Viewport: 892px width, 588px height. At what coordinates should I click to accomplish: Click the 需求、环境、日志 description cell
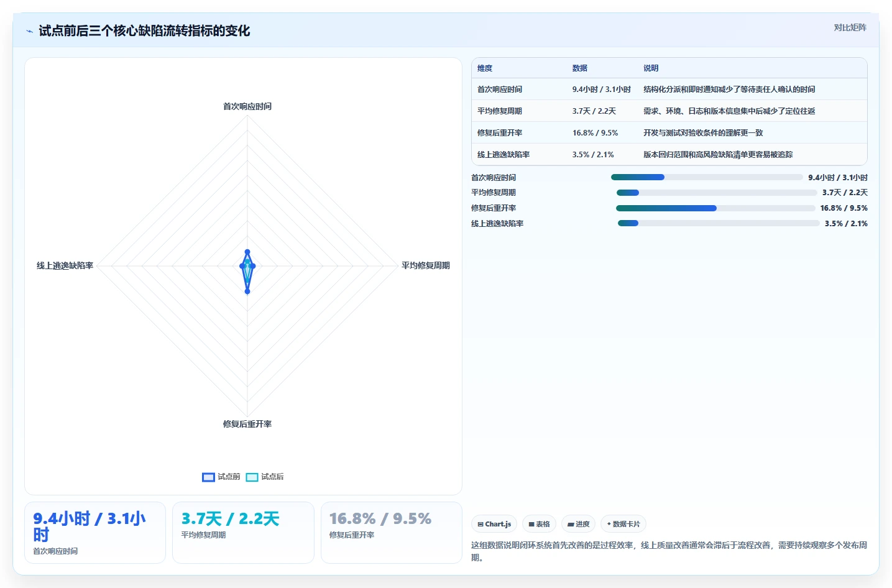pyautogui.click(x=729, y=111)
